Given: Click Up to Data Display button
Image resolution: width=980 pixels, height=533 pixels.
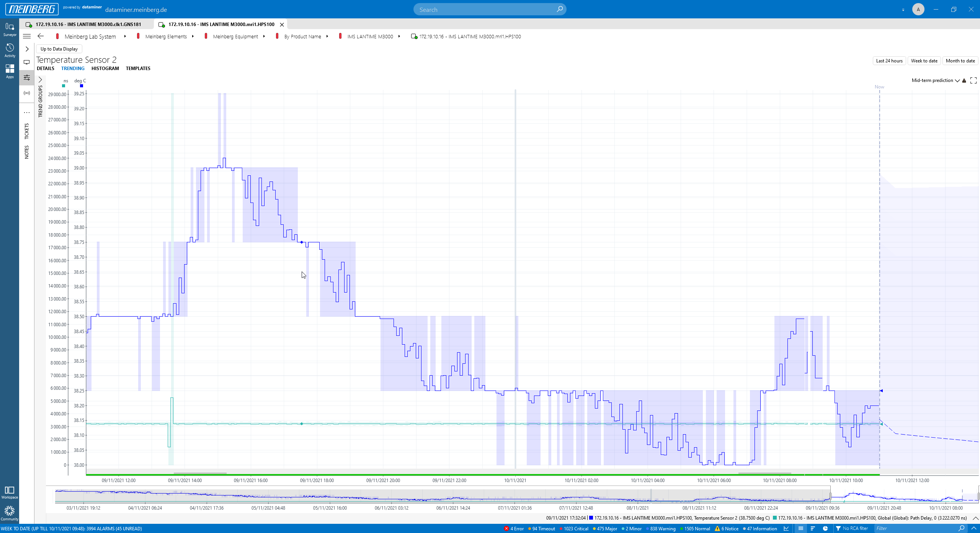Looking at the screenshot, I should 59,49.
